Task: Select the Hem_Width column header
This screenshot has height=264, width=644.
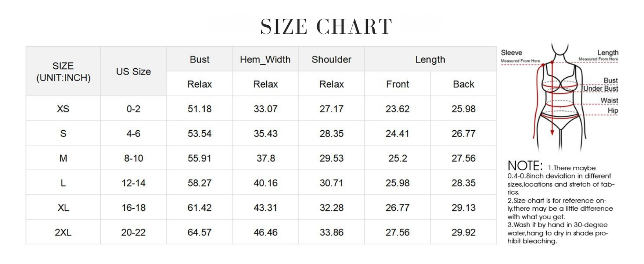Action: 265,59
